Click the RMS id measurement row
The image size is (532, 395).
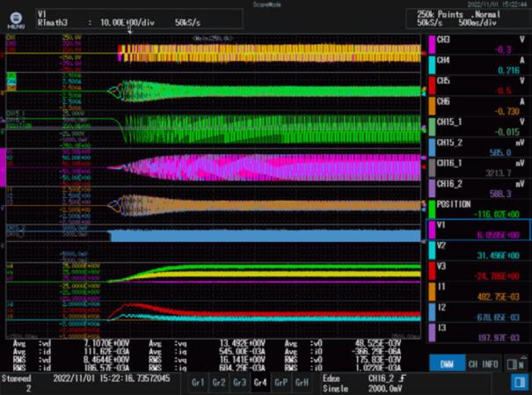coord(71,368)
